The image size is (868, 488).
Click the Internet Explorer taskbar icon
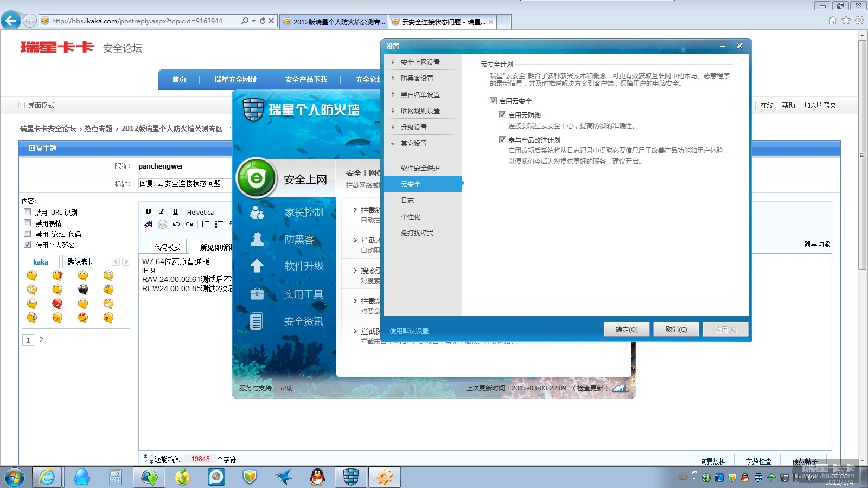[x=47, y=477]
